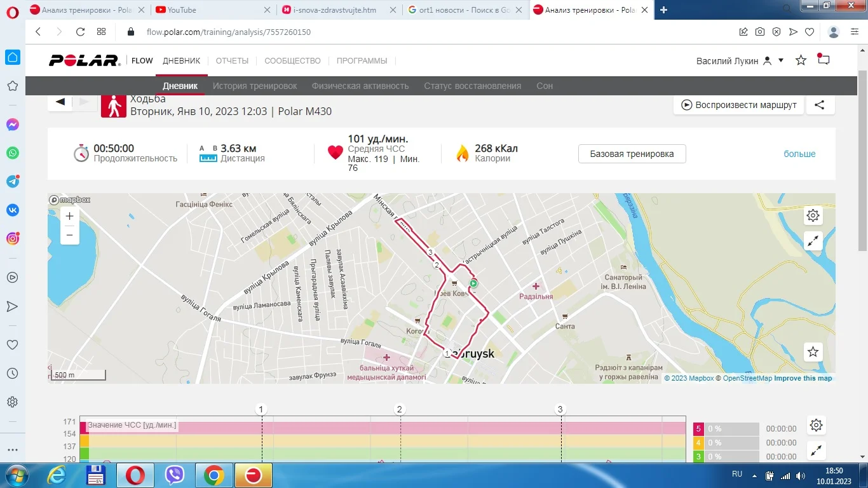Viewport: 868px width, 488px height.
Task: Open СООБЩЕСТВО in top navigation
Action: [x=292, y=61]
